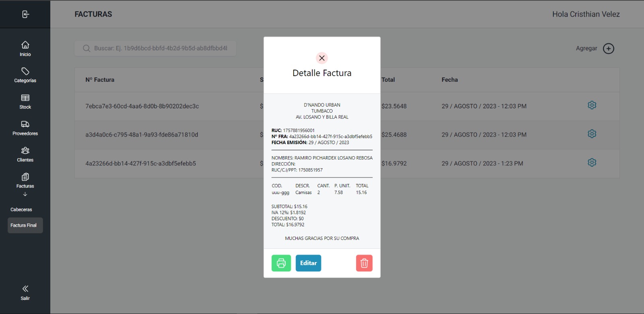Screen dimensions: 644x314
Task: Open the Stock section
Action: click(25, 102)
